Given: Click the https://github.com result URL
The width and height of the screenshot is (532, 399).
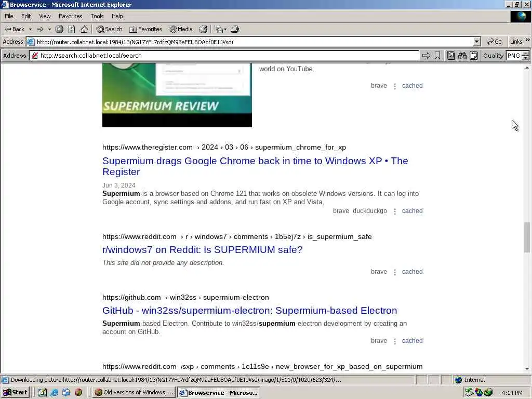Looking at the screenshot, I should coord(131,297).
